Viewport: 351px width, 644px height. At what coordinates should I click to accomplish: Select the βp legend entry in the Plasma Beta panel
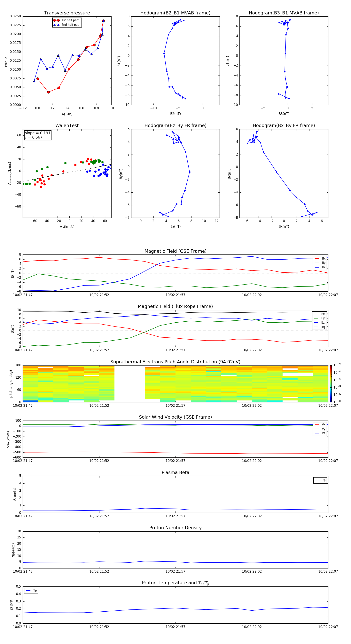320,480
